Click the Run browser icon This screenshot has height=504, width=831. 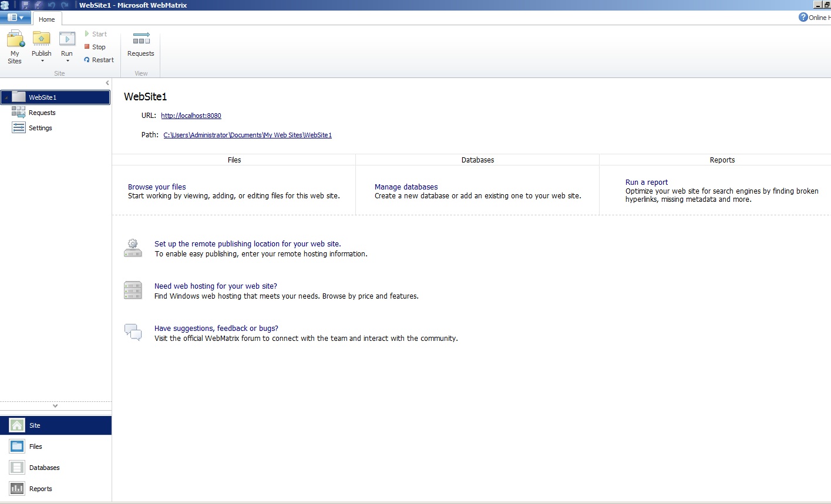tap(67, 39)
